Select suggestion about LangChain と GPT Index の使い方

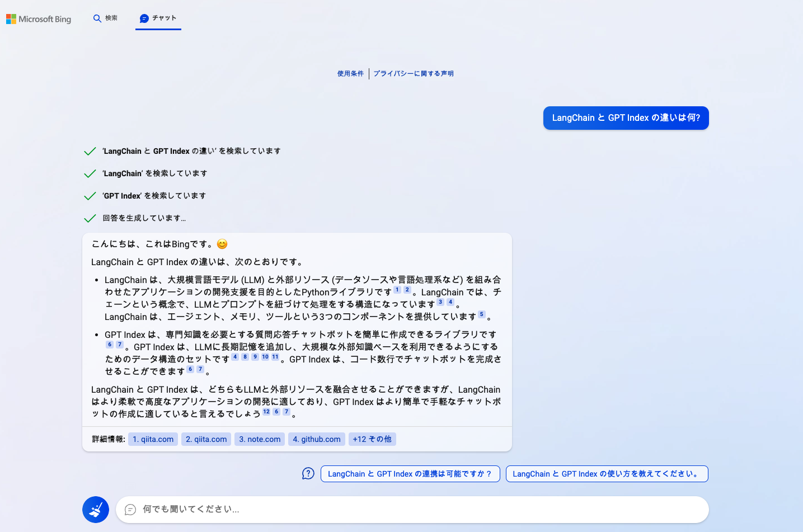click(607, 474)
